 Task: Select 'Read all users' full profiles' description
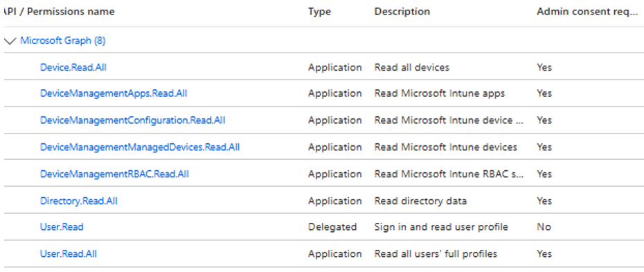[436, 253]
